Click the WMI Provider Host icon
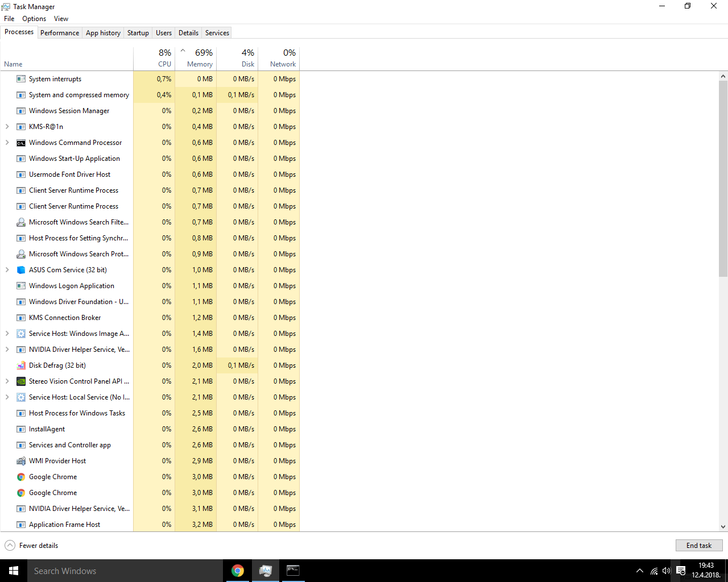 21,461
